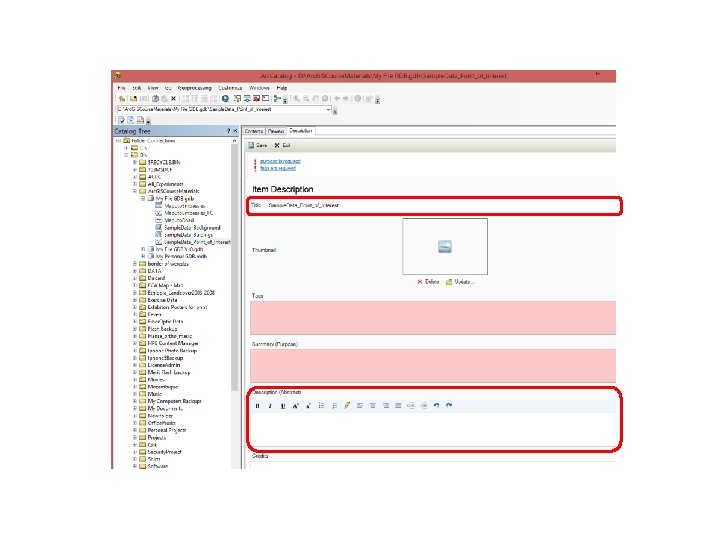The width and height of the screenshot is (720, 540).
Task: Align description text right
Action: click(386, 406)
